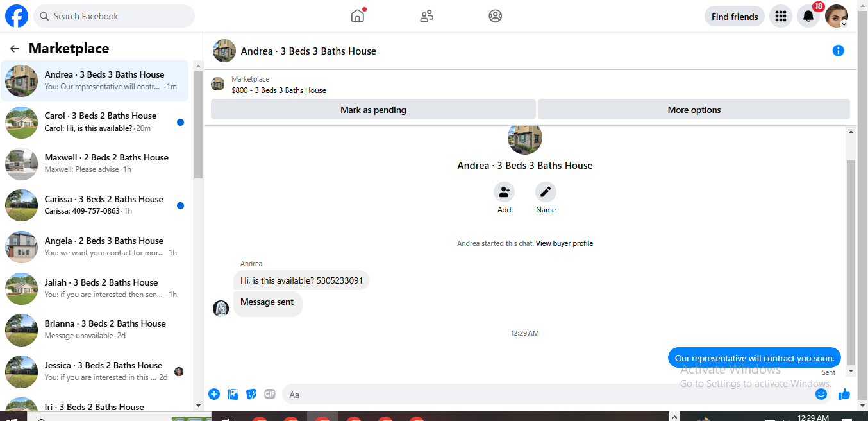Open the Friends icon in top navigation
This screenshot has height=421, width=868.
(427, 16)
